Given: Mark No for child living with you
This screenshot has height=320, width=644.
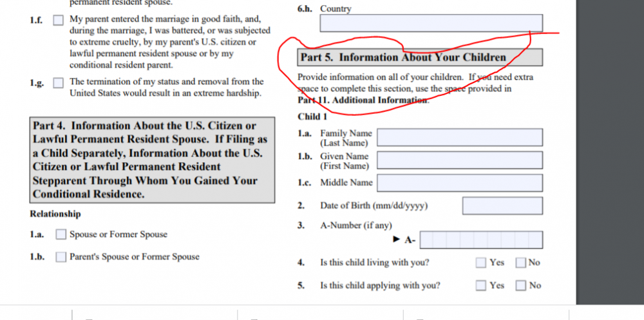Looking at the screenshot, I should [x=520, y=263].
